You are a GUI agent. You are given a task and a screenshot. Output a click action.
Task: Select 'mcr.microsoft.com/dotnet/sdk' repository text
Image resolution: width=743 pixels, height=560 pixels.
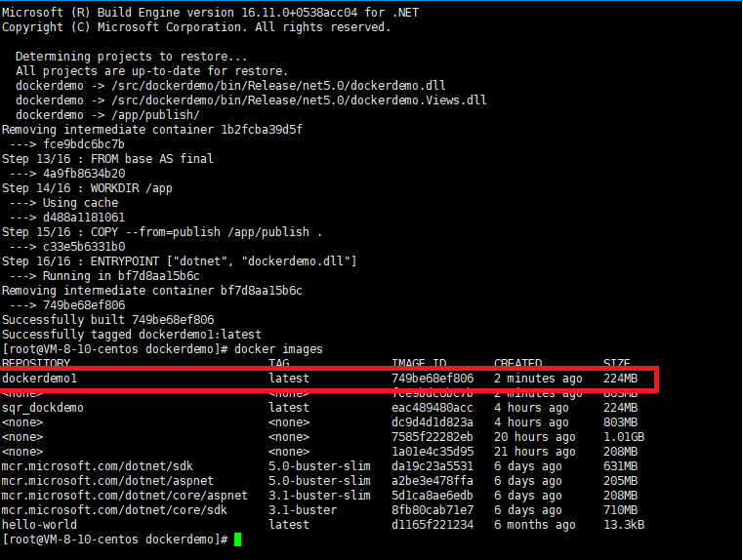[x=97, y=466]
